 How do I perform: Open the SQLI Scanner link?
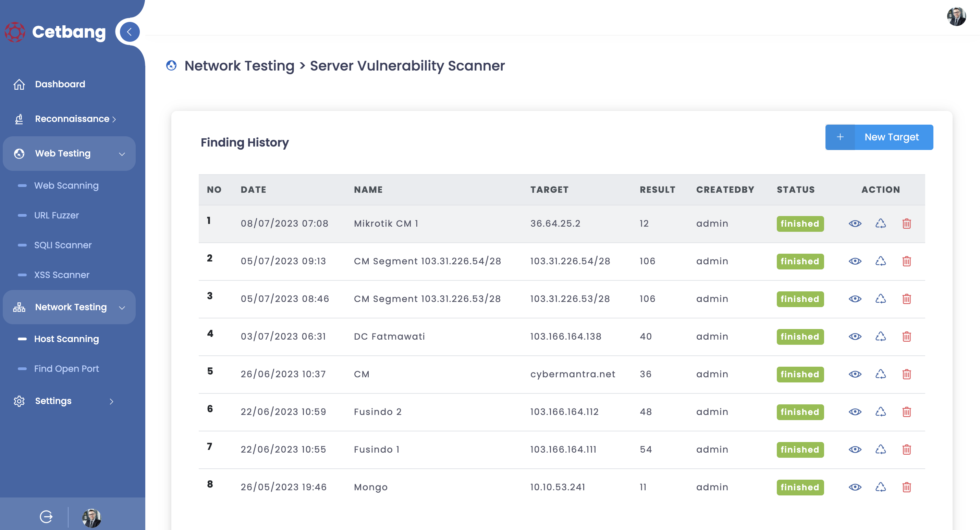[x=63, y=245]
